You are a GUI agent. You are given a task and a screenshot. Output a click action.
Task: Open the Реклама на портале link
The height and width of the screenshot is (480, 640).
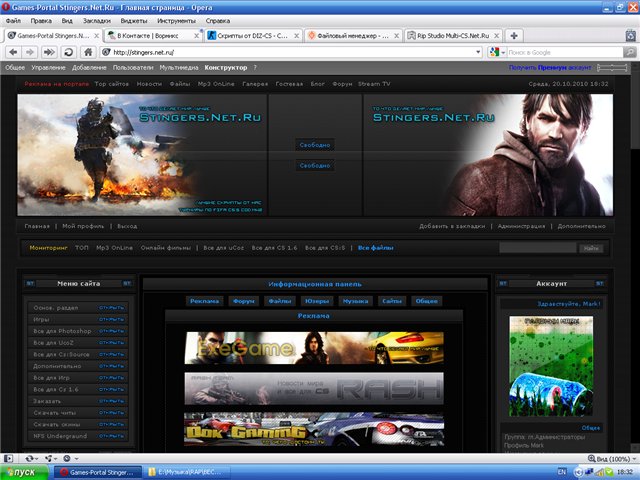click(56, 84)
